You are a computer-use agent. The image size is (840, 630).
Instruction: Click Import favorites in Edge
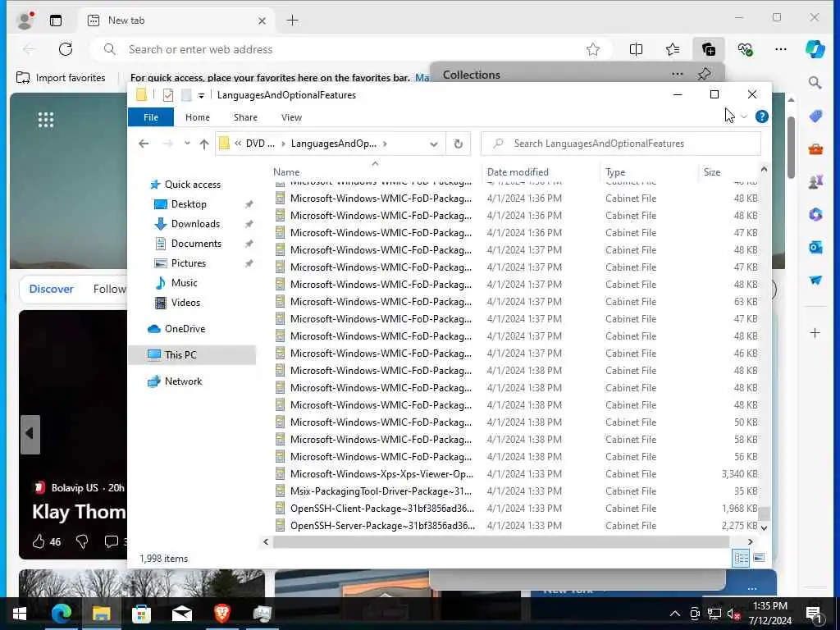pyautogui.click(x=61, y=78)
